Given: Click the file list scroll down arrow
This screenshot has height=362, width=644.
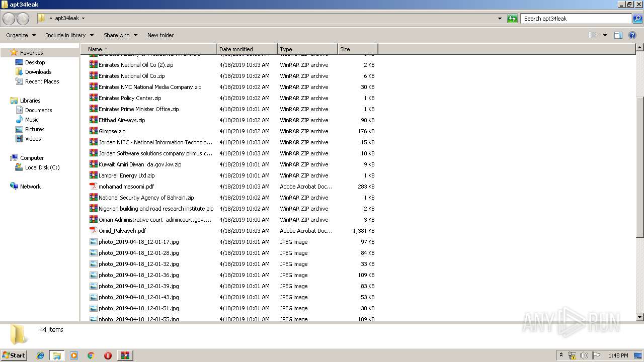Looking at the screenshot, I should 640,317.
